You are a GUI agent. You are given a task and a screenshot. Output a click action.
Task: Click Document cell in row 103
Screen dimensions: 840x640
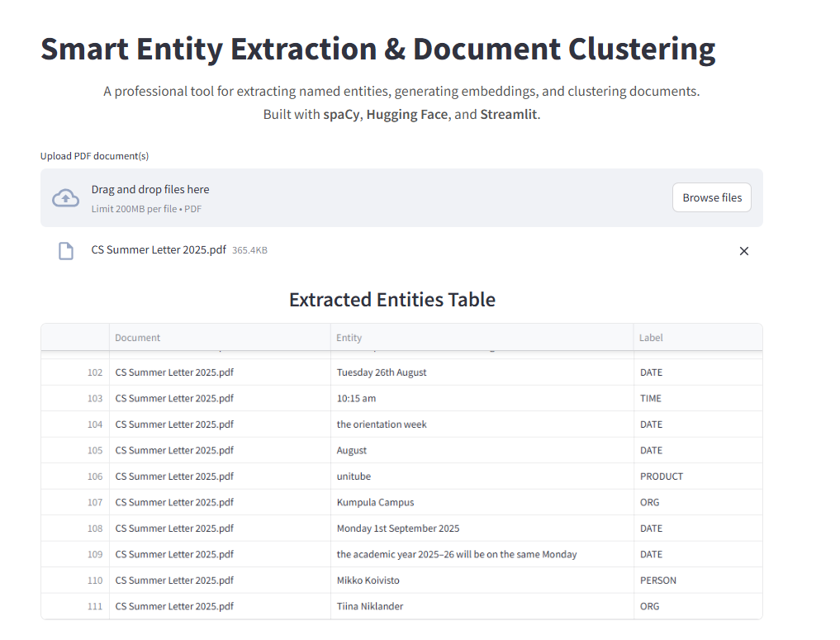[220, 399]
